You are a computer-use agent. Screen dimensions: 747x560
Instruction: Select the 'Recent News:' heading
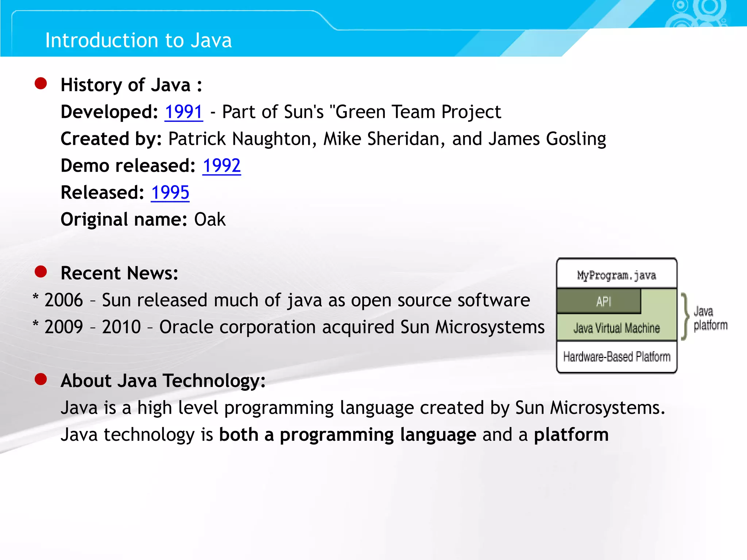pyautogui.click(x=119, y=273)
